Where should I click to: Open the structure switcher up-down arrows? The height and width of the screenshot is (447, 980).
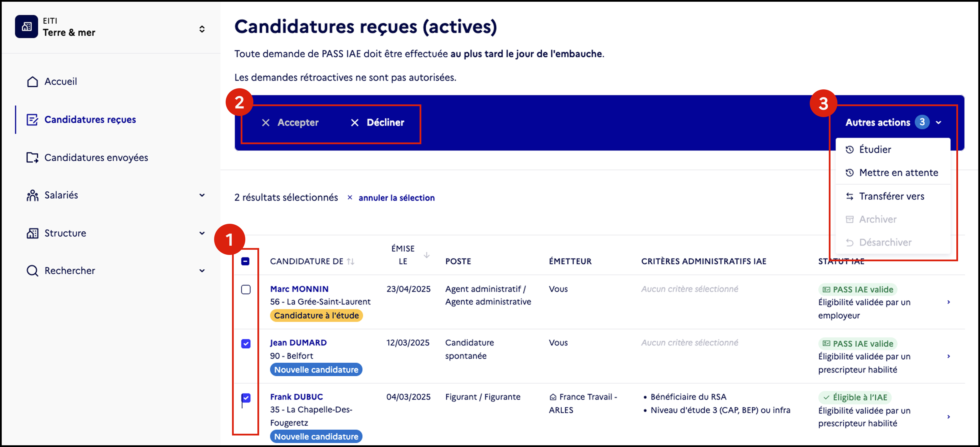point(202,29)
